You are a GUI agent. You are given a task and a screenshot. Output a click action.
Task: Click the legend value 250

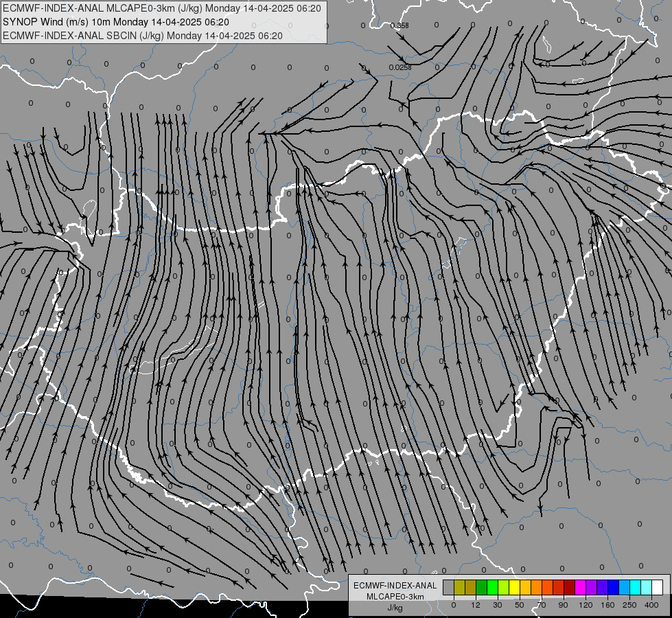click(629, 605)
